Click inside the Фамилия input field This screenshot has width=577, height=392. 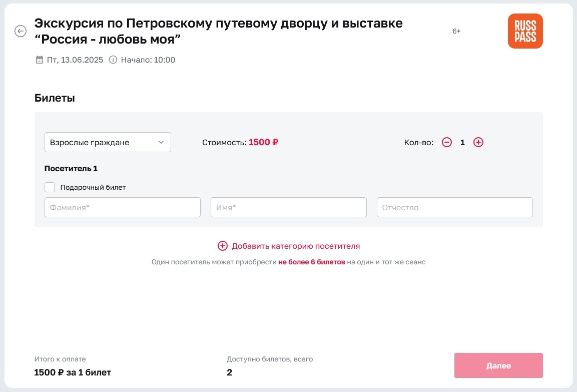pyautogui.click(x=122, y=207)
